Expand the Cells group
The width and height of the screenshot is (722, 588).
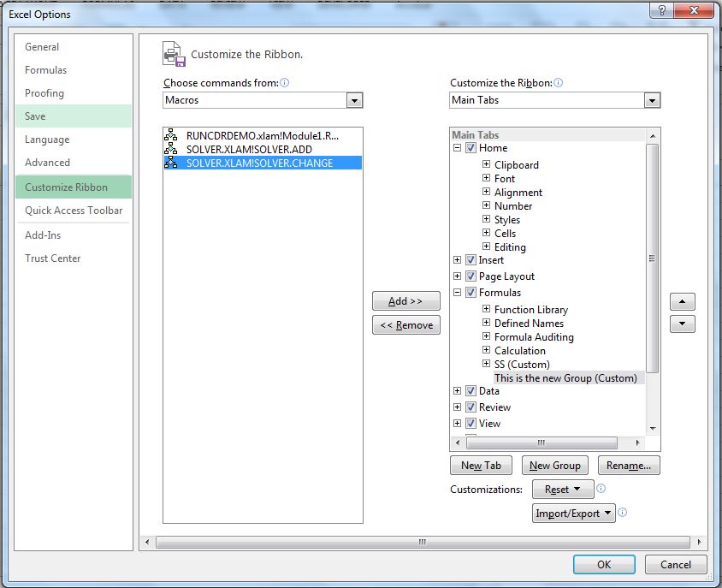[x=486, y=232]
